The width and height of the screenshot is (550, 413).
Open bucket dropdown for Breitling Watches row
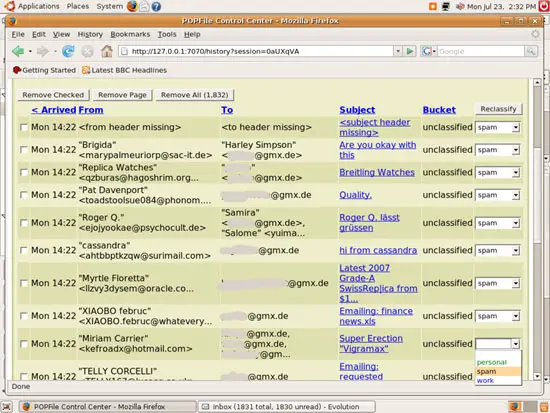pyautogui.click(x=497, y=172)
